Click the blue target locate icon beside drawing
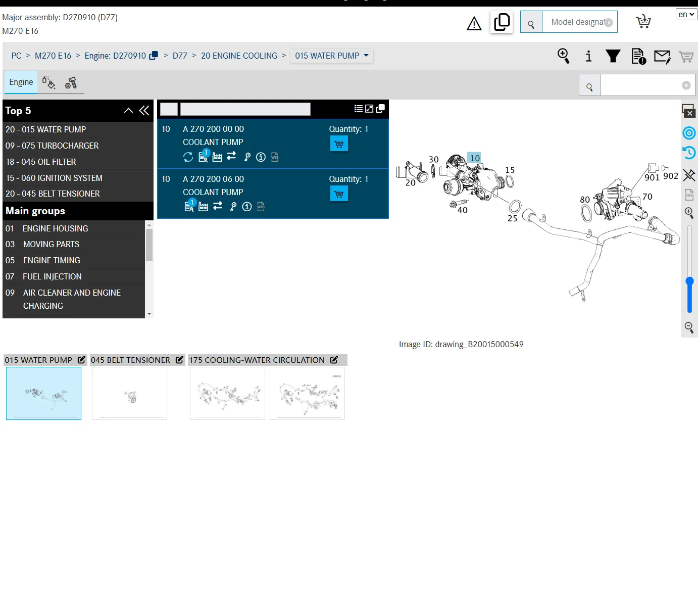698x616 pixels. tap(689, 133)
